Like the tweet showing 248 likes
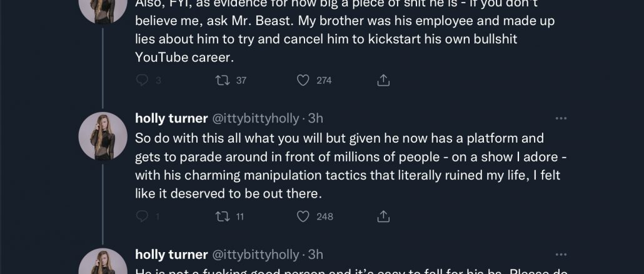The image size is (644, 274). (303, 216)
